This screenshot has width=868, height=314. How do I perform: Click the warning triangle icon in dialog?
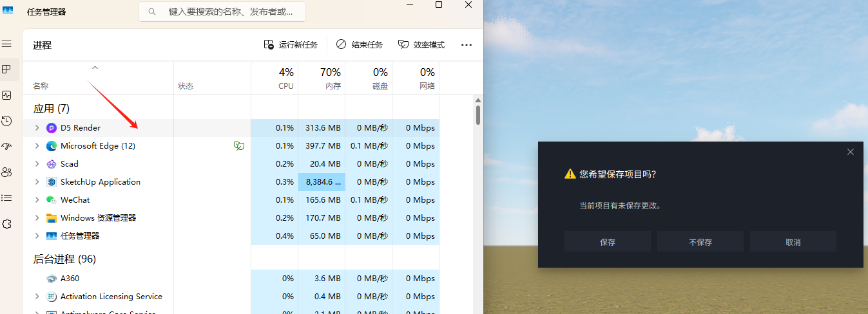coord(570,174)
